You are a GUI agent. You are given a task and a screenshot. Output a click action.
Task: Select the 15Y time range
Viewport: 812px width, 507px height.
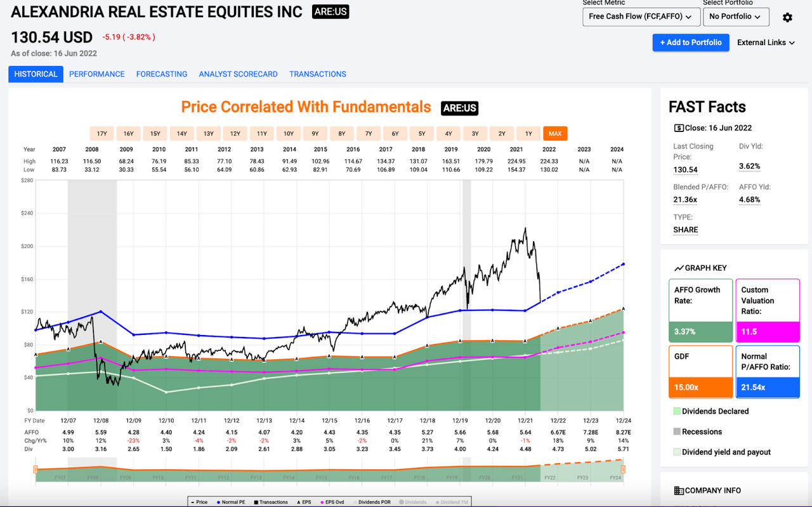tap(155, 134)
